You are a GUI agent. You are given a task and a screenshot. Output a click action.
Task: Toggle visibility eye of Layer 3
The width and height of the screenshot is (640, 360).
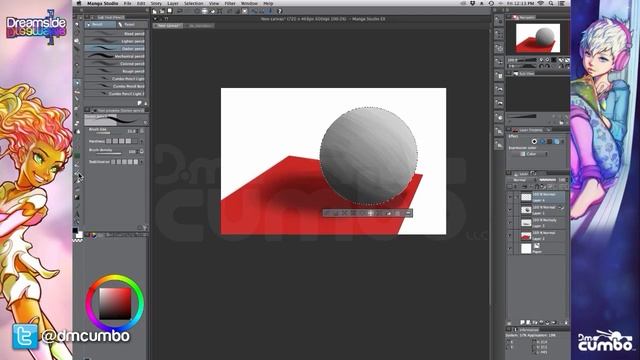(510, 223)
